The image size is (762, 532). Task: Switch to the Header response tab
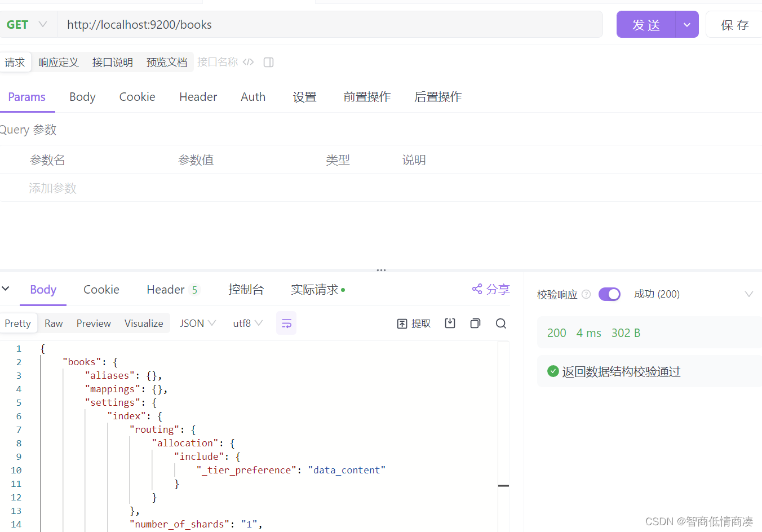pyautogui.click(x=163, y=289)
